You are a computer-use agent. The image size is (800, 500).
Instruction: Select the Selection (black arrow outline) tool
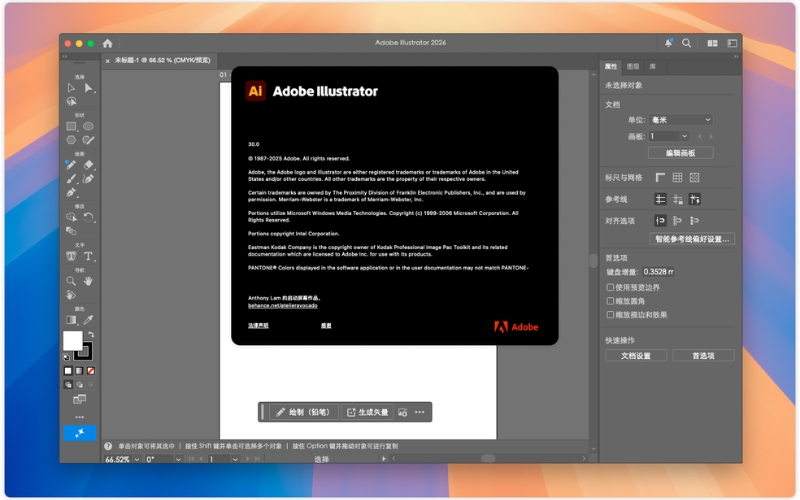tap(71, 88)
